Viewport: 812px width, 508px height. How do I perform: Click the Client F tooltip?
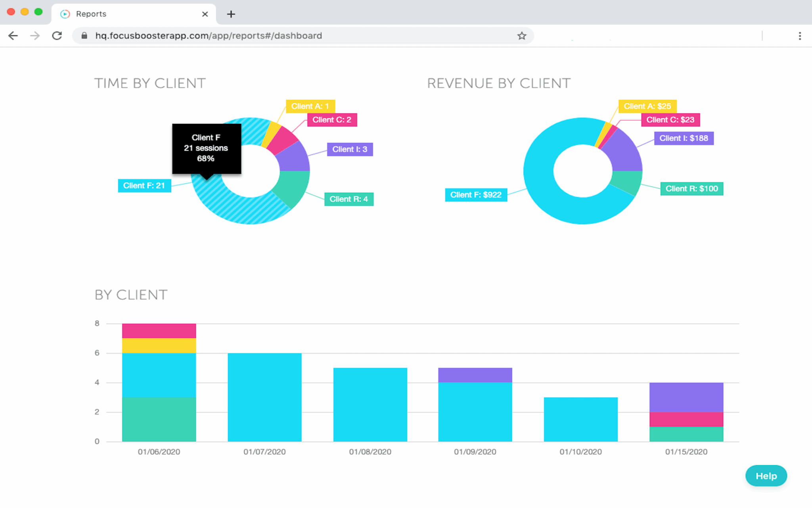click(x=206, y=148)
